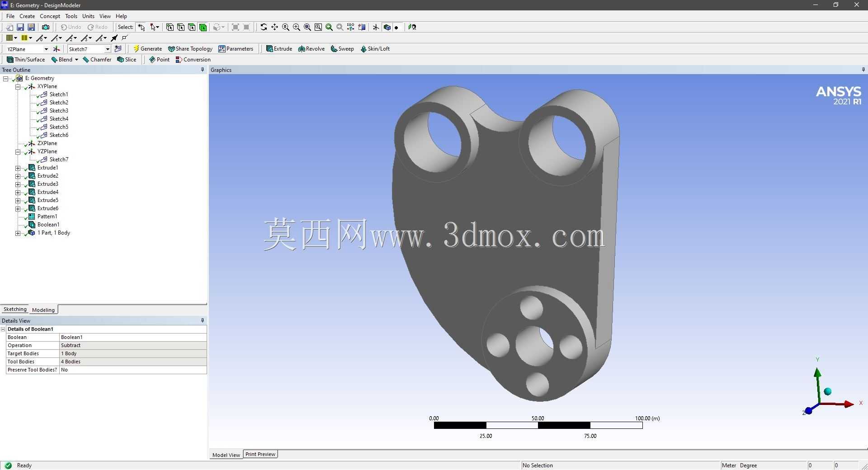Enable the point selection filter
868x470 pixels.
[x=170, y=27]
